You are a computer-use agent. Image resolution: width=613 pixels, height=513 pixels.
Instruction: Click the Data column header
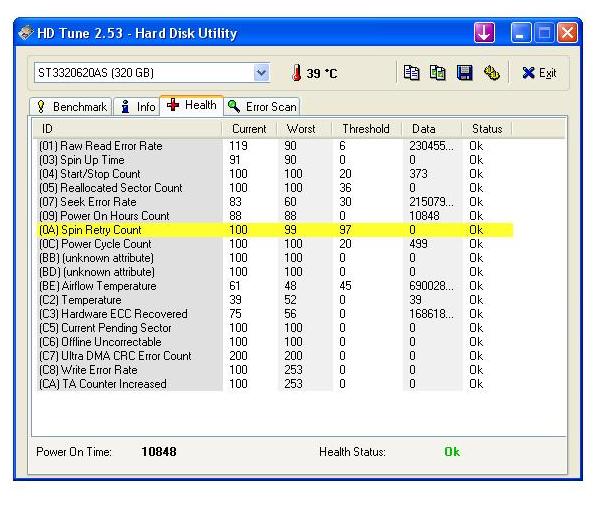click(x=432, y=129)
